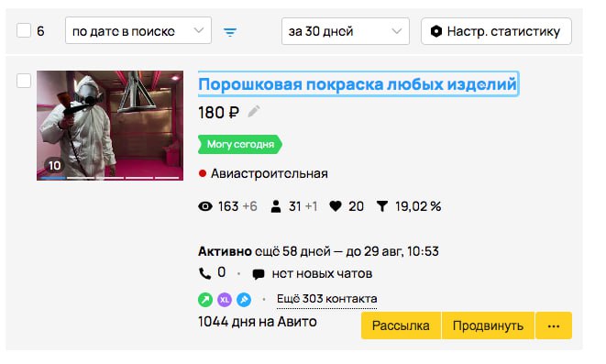The height and width of the screenshot is (364, 606).
Task: Click the 'Продвинуть' yellow button
Action: click(x=488, y=325)
